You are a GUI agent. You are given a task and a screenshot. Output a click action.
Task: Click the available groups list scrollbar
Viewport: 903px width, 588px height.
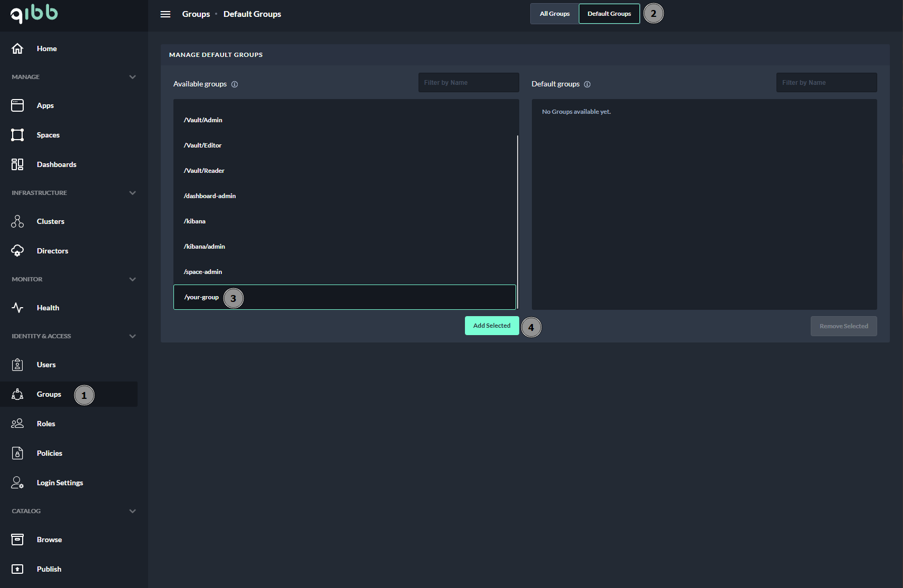(x=517, y=221)
